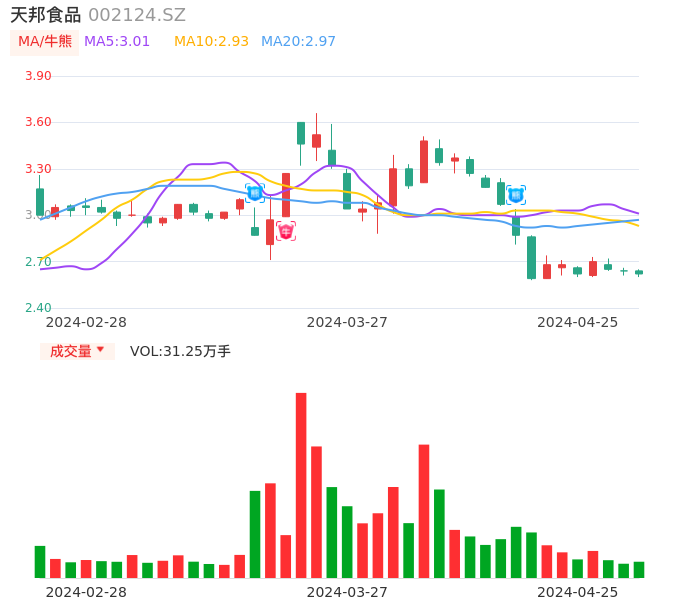The image size is (686, 606).
Task: Click the last green volume bar
Action: point(639,570)
